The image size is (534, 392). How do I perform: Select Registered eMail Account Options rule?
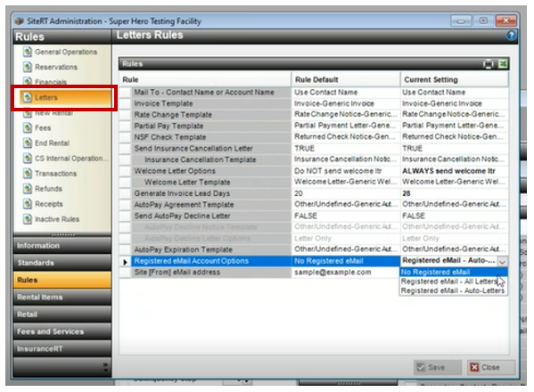tap(211, 261)
